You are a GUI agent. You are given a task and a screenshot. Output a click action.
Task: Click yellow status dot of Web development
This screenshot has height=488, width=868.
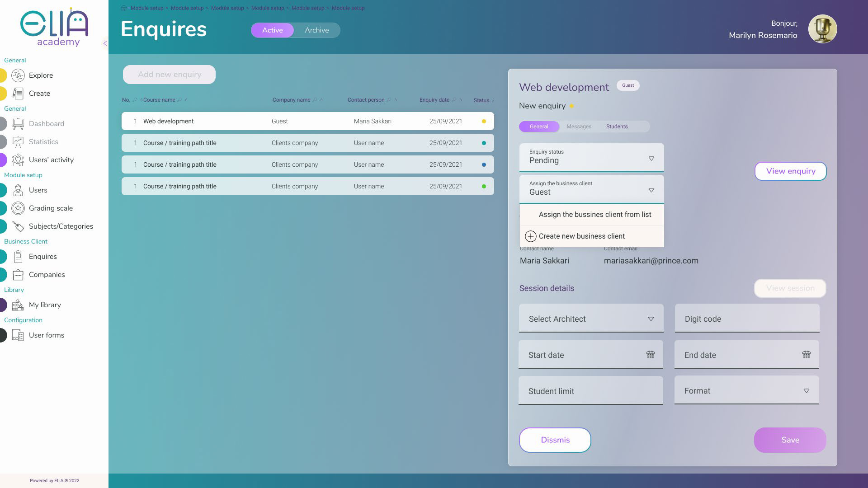[484, 121]
